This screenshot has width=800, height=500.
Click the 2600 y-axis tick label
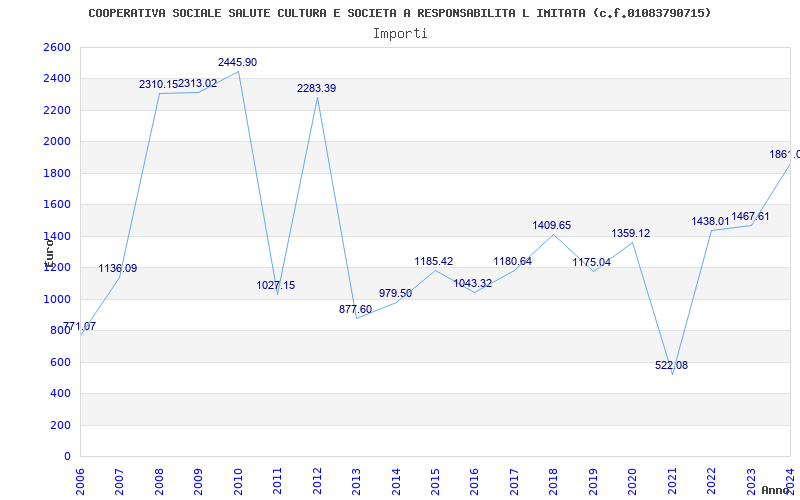point(57,47)
